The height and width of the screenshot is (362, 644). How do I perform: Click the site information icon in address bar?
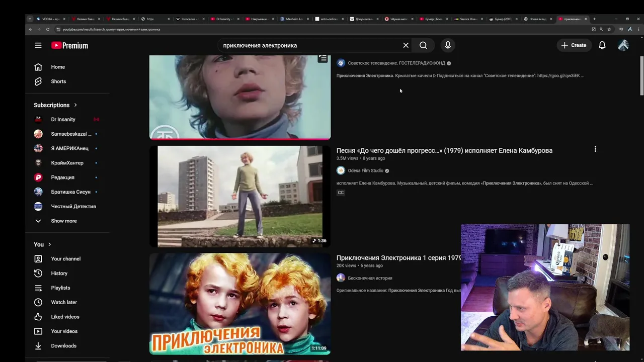pyautogui.click(x=58, y=29)
